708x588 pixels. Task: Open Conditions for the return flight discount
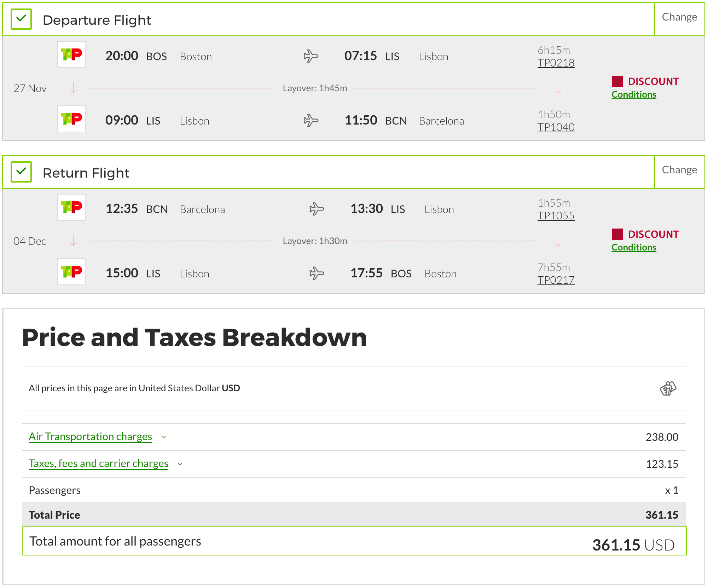(x=634, y=248)
